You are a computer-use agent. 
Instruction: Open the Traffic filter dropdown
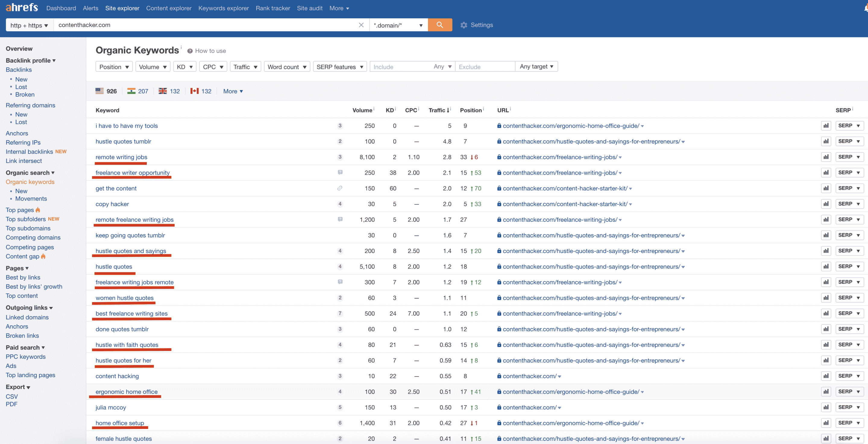click(245, 67)
